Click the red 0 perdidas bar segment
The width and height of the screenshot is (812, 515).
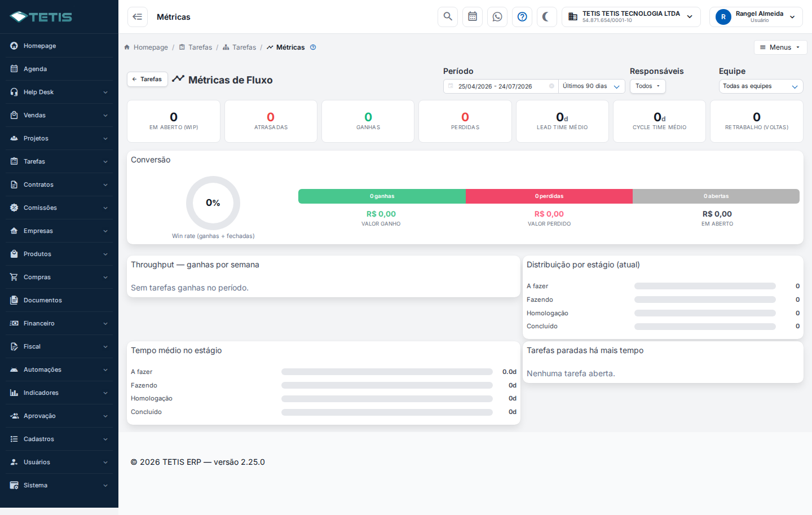click(549, 196)
